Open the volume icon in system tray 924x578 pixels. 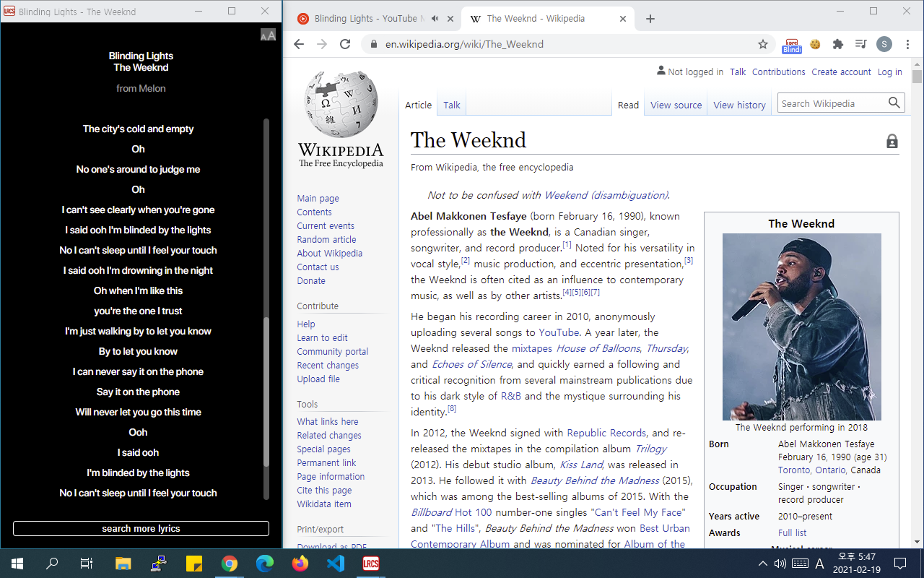tap(780, 564)
